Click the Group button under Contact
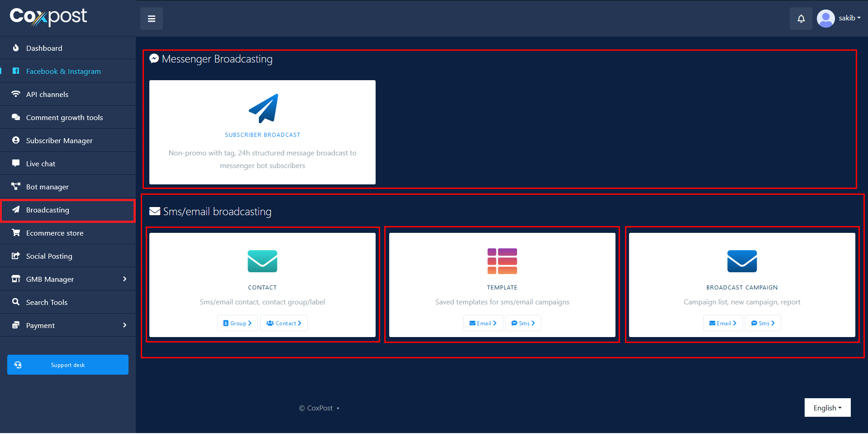This screenshot has width=868, height=434. pos(238,323)
